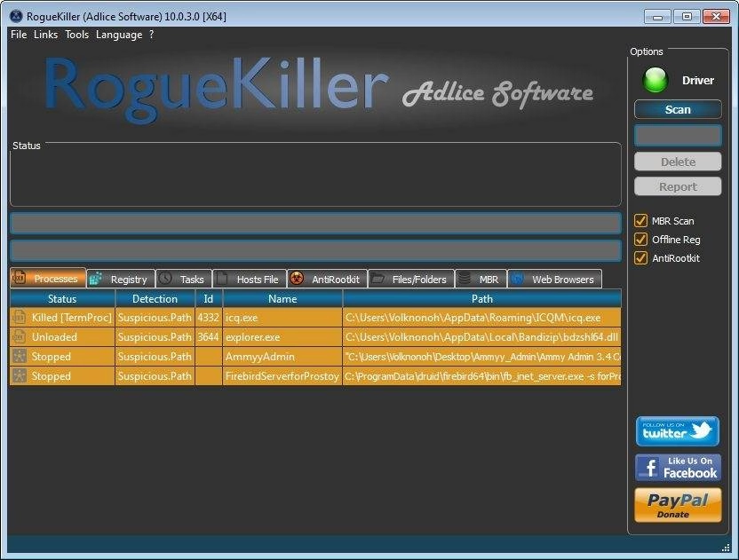Click the PayPal Donate badge

click(x=678, y=505)
